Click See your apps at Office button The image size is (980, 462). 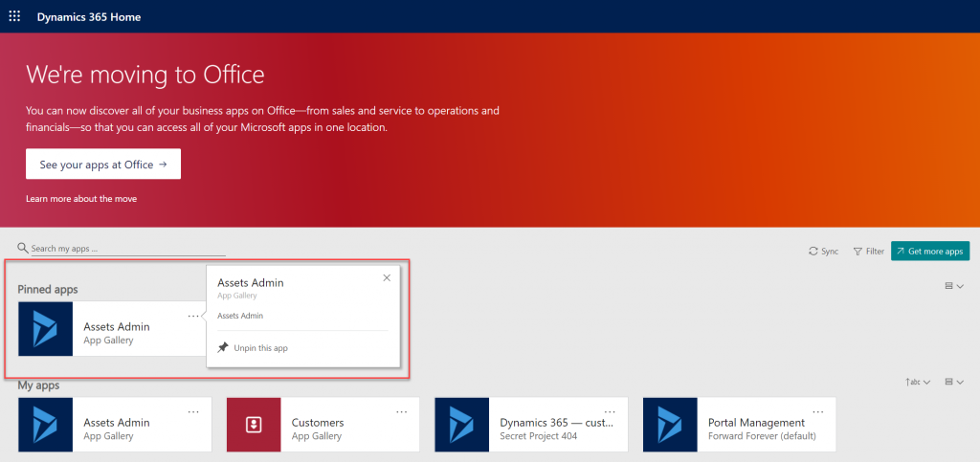tap(103, 165)
